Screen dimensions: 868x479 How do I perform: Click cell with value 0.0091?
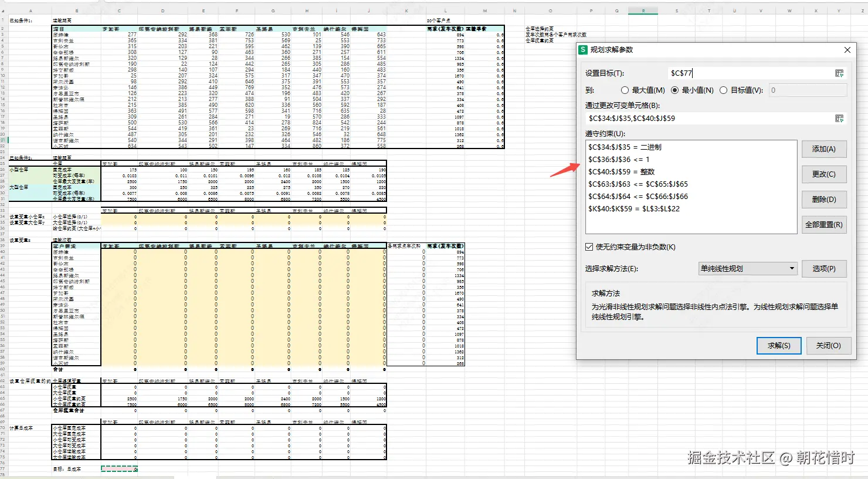click(273, 193)
